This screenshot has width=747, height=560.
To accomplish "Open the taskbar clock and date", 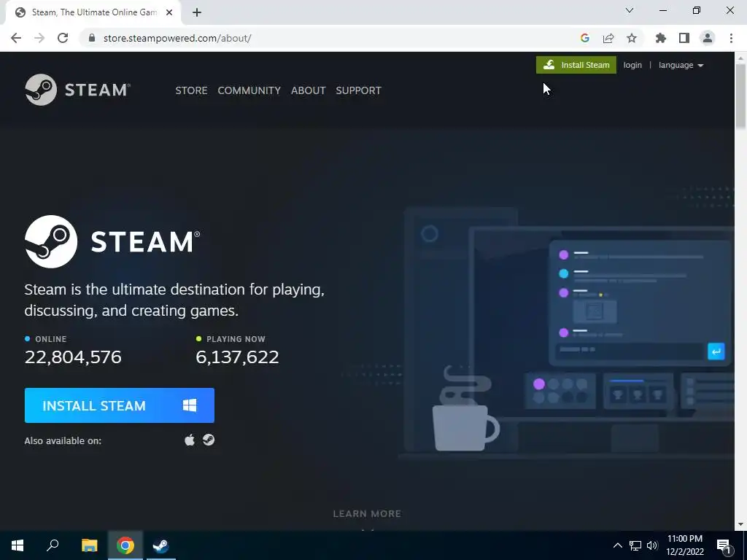I will tap(685, 545).
